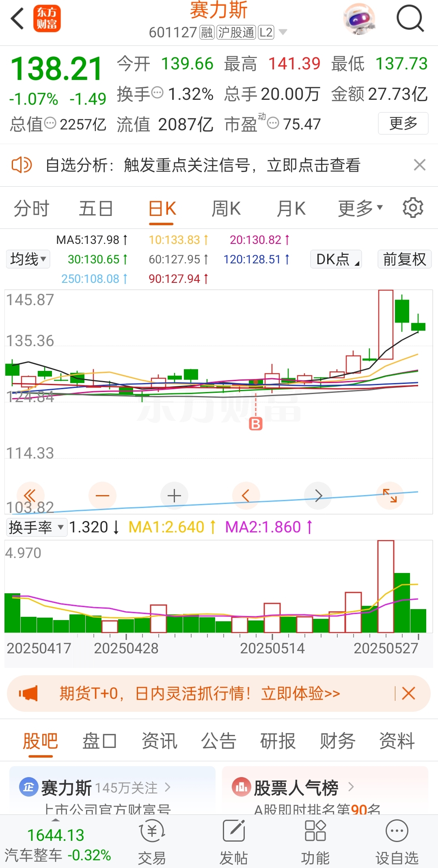Image resolution: width=438 pixels, height=868 pixels.
Task: Open chart settings gear
Action: pyautogui.click(x=413, y=208)
